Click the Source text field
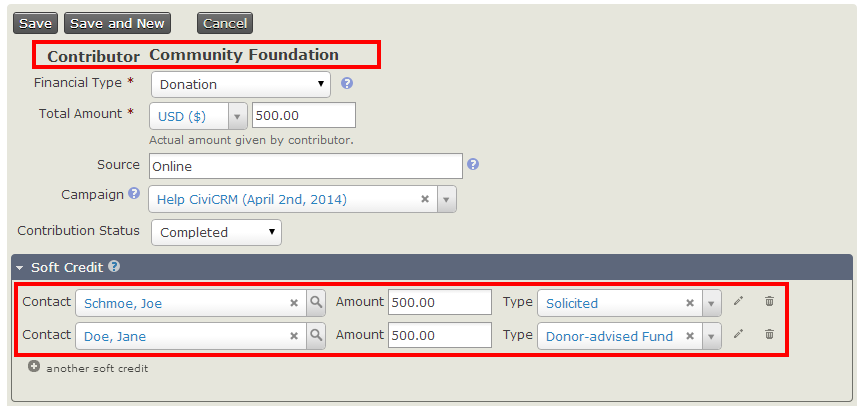Viewport: 858px width, 406px height. tap(305, 166)
